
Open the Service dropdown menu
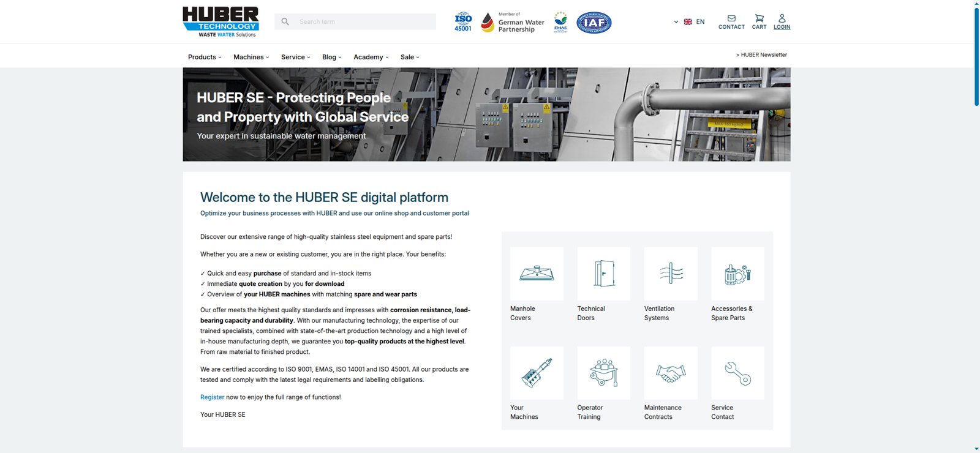pos(296,57)
